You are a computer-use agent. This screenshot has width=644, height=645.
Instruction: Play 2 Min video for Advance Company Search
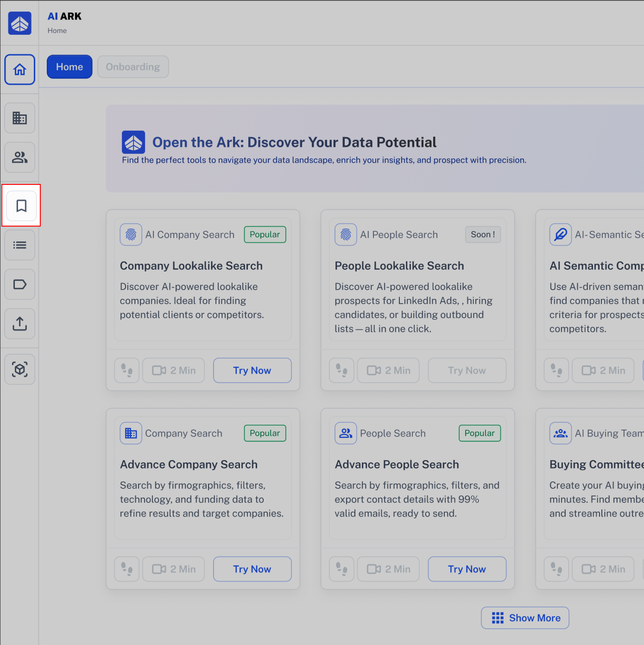174,569
